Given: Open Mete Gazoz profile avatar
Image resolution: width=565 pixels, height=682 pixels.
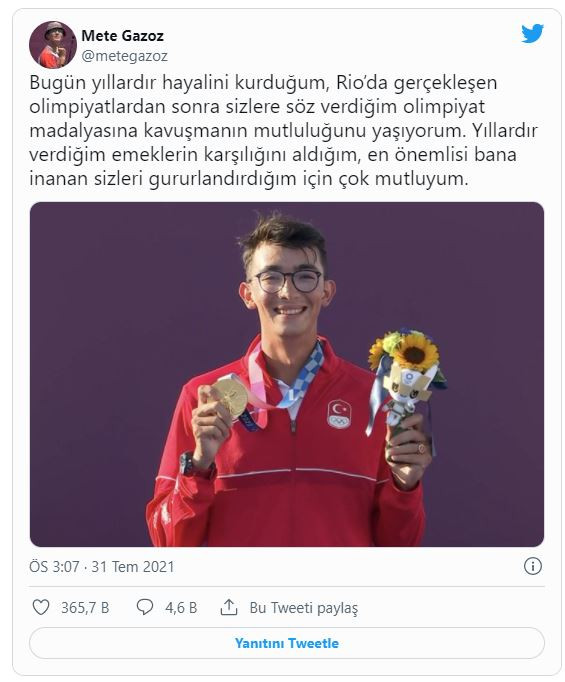Looking at the screenshot, I should click(x=53, y=45).
